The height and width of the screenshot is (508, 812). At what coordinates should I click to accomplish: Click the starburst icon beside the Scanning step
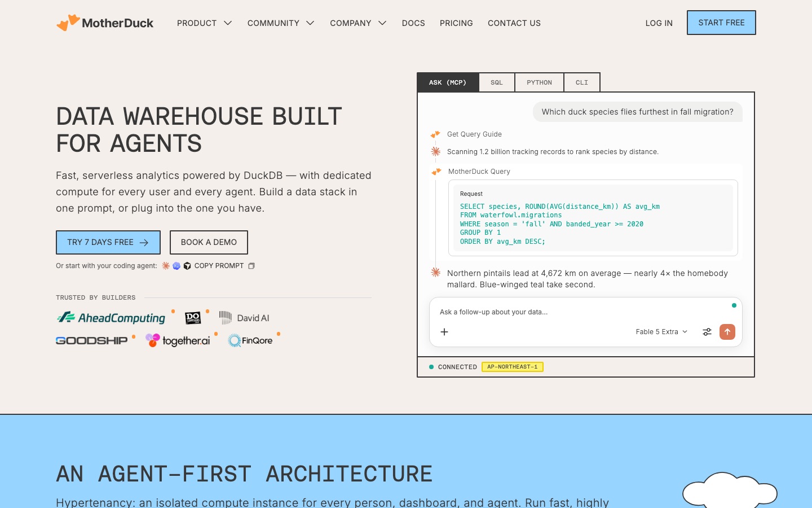point(435,151)
